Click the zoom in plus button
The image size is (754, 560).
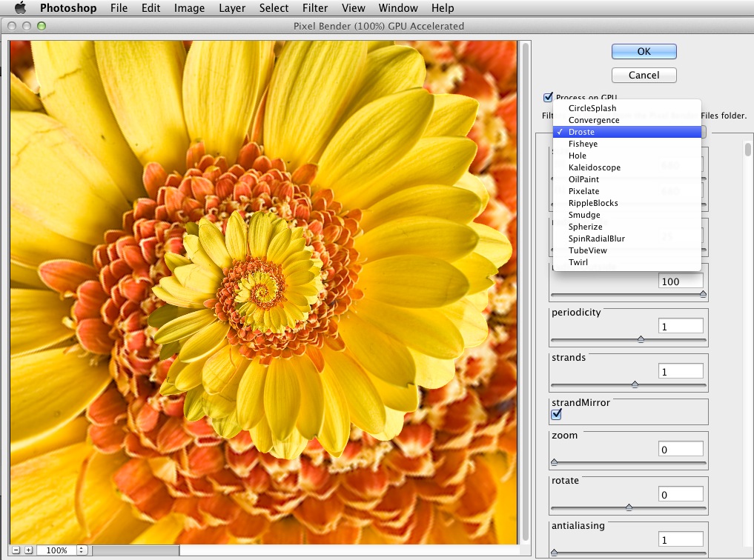(x=28, y=550)
